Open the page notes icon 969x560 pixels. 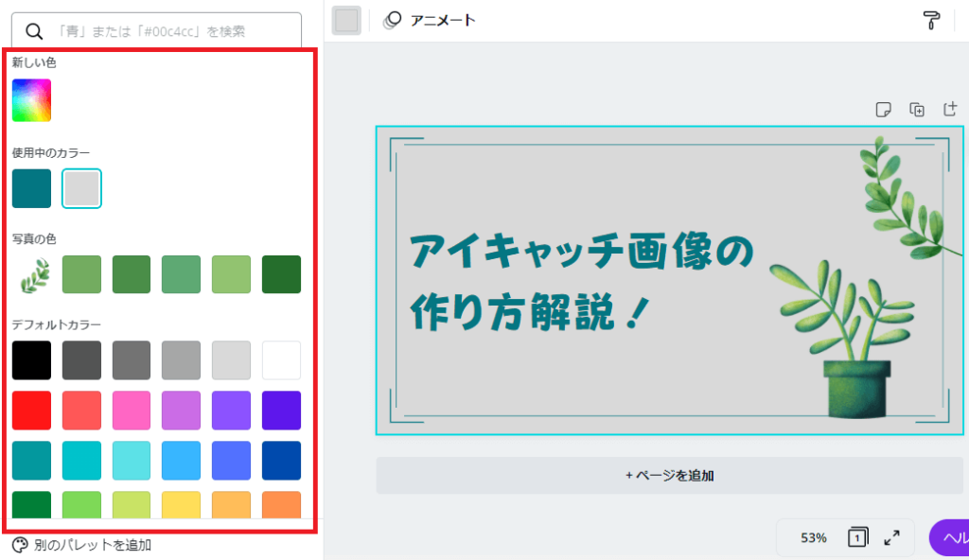pyautogui.click(x=884, y=110)
